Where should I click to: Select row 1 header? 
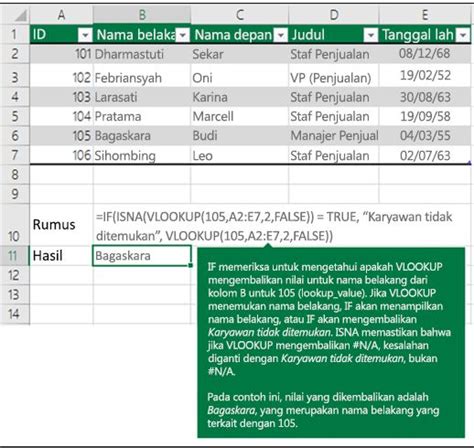point(15,34)
